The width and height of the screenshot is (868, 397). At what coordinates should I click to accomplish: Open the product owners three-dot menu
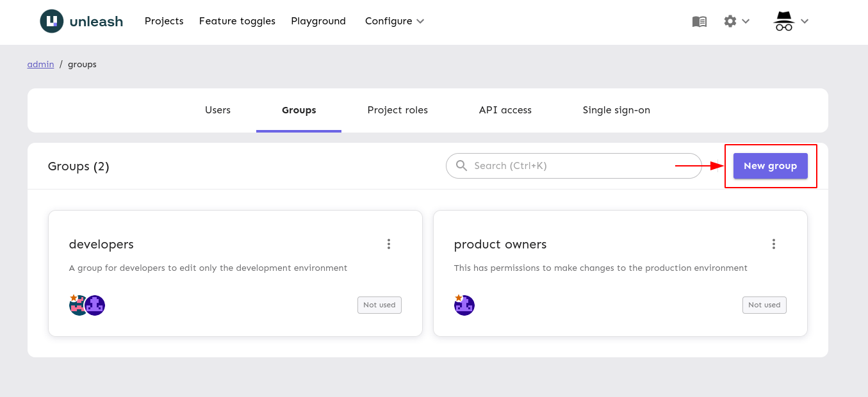point(774,244)
